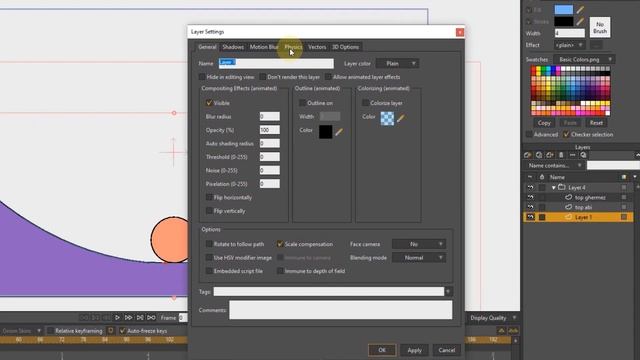Select the top ghermez layer

pyautogui.click(x=590, y=197)
